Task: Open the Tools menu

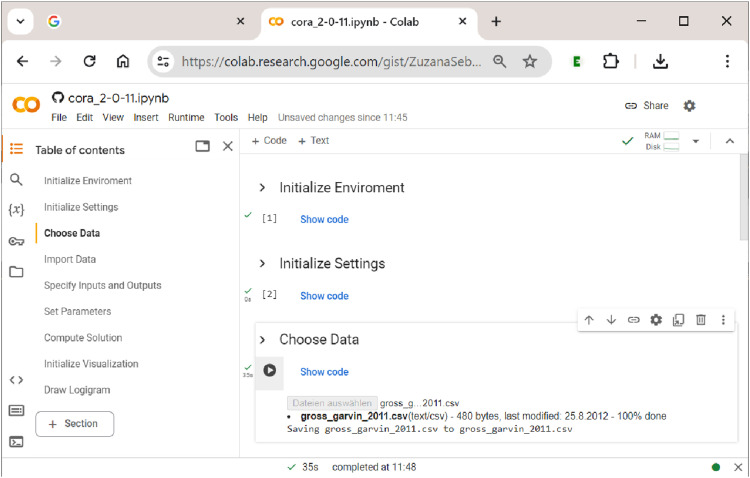Action: click(226, 118)
